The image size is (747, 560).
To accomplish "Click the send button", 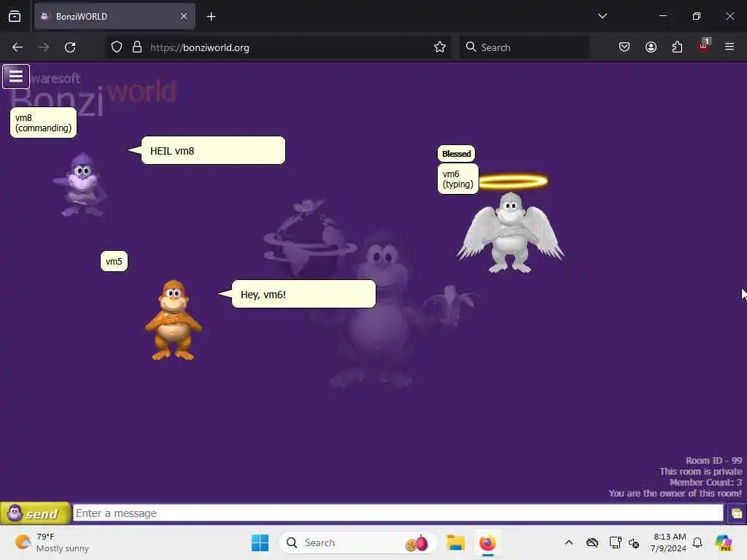I will (35, 513).
